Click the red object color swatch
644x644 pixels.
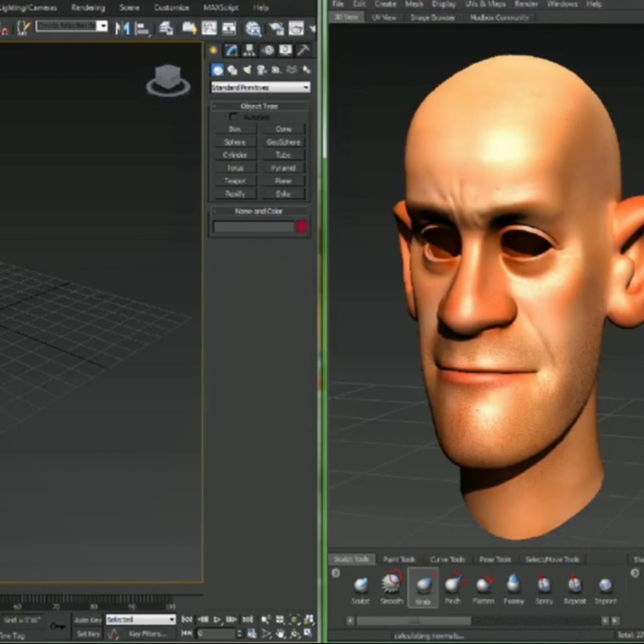pyautogui.click(x=302, y=226)
